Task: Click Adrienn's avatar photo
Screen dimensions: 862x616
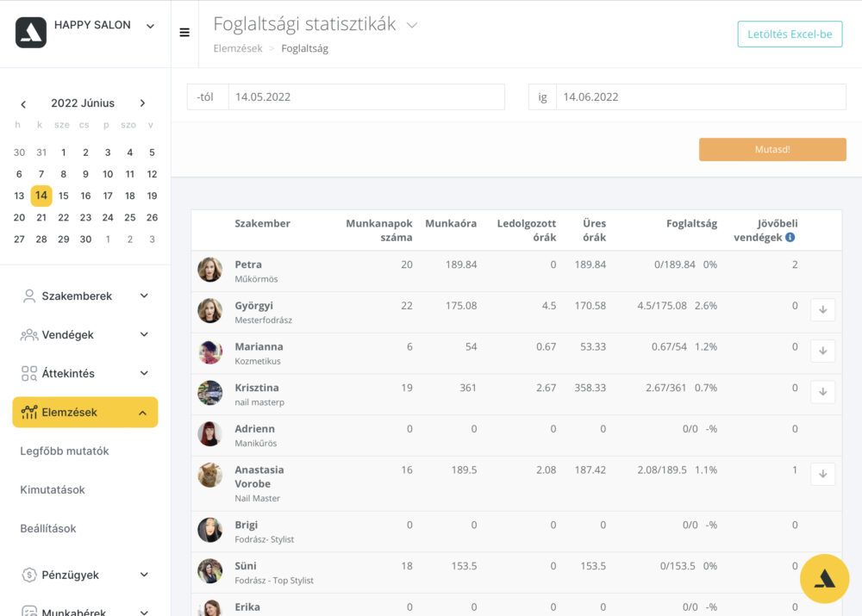Action: click(210, 433)
